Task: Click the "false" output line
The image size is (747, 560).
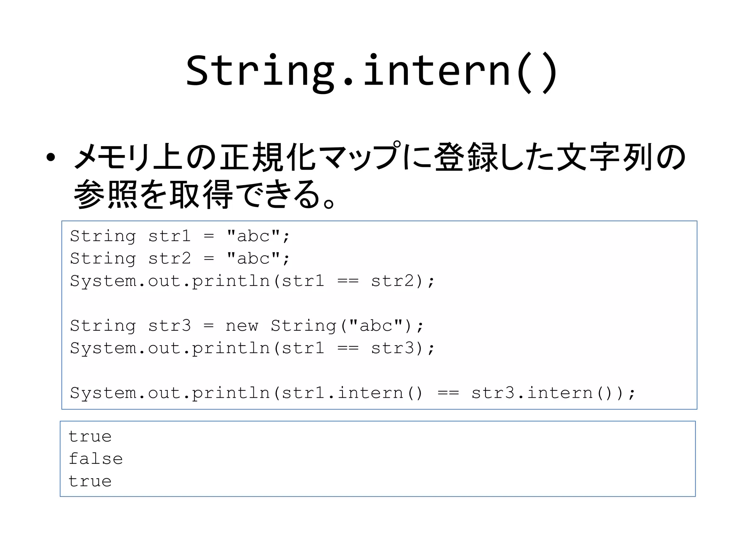Action: click(x=96, y=459)
